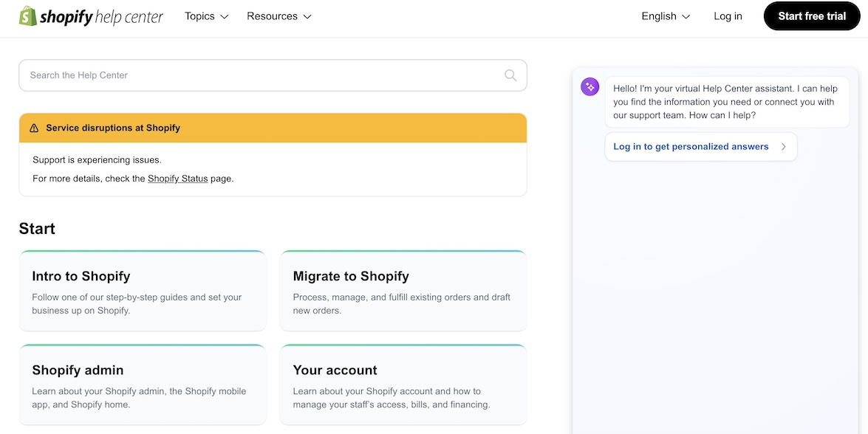Expand the Resources dropdown menu
This screenshot has height=434, width=868.
click(279, 16)
